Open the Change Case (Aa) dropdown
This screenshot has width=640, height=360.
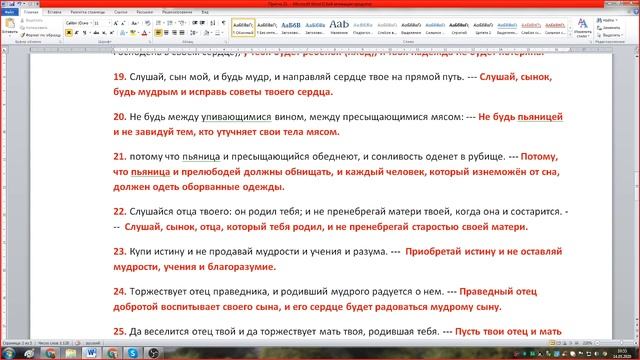point(135,23)
